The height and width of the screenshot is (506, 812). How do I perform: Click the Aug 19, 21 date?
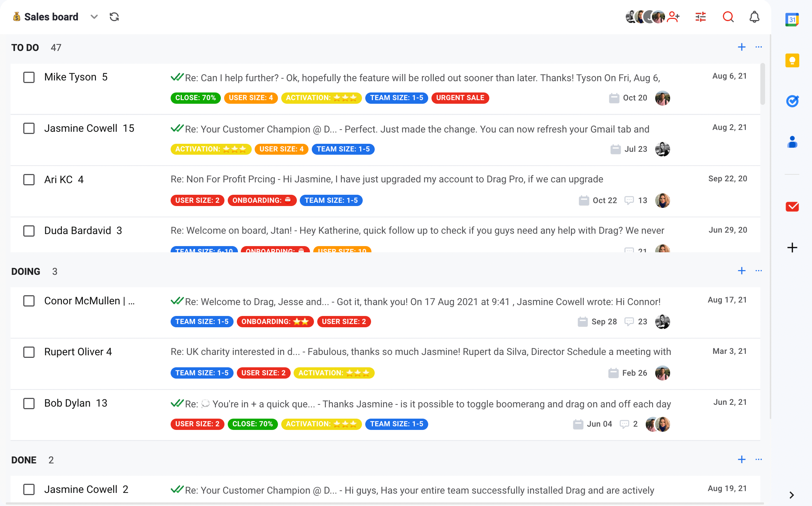(x=727, y=489)
